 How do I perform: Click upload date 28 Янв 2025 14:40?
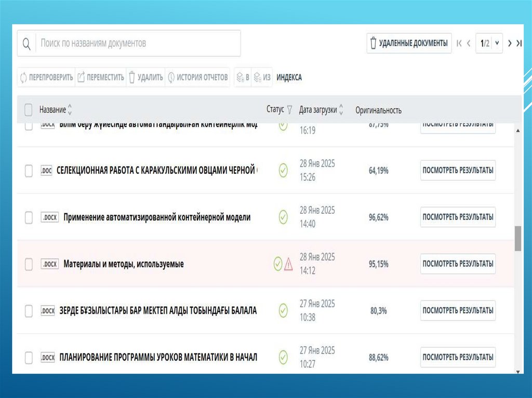point(317,217)
